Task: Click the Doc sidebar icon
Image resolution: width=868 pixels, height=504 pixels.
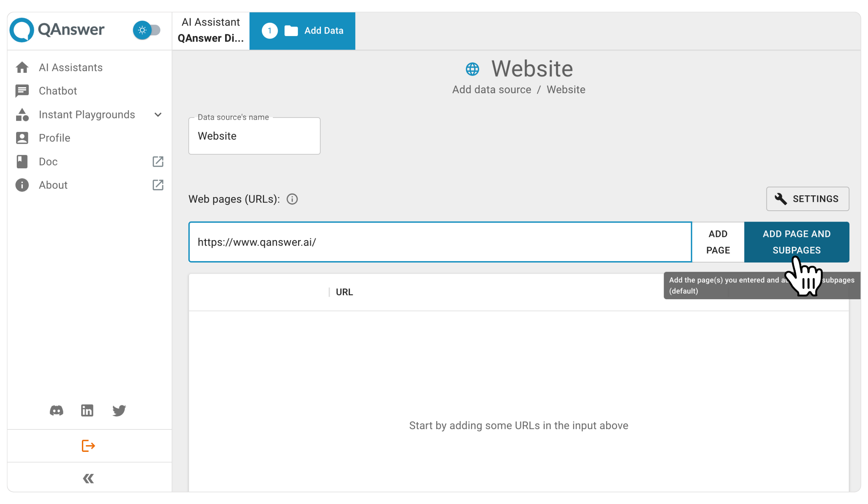Action: point(22,161)
